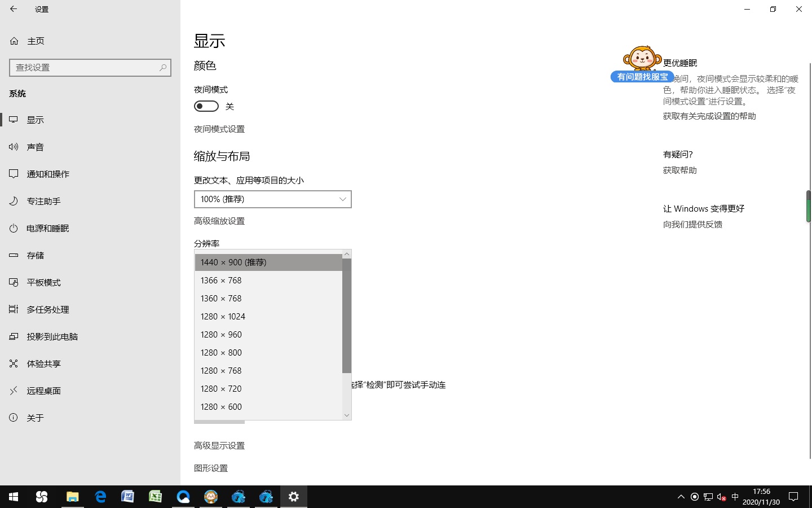This screenshot has width=812, height=508.
Task: Choose 1360 × 768 resolution
Action: point(268,299)
